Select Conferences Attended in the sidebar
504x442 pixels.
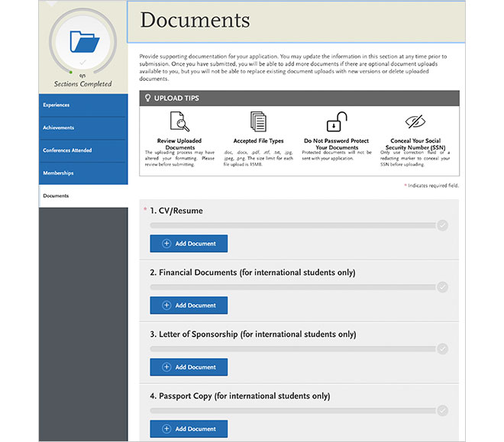pyautogui.click(x=83, y=150)
